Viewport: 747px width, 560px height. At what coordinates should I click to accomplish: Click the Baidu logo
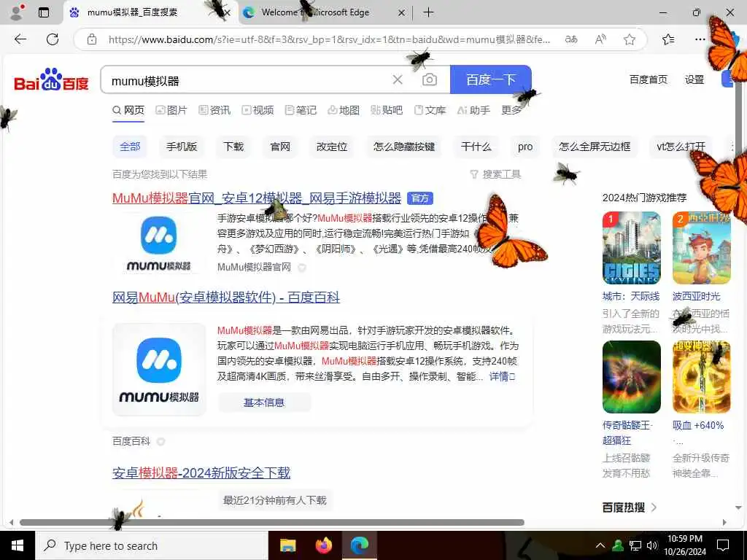pos(52,79)
